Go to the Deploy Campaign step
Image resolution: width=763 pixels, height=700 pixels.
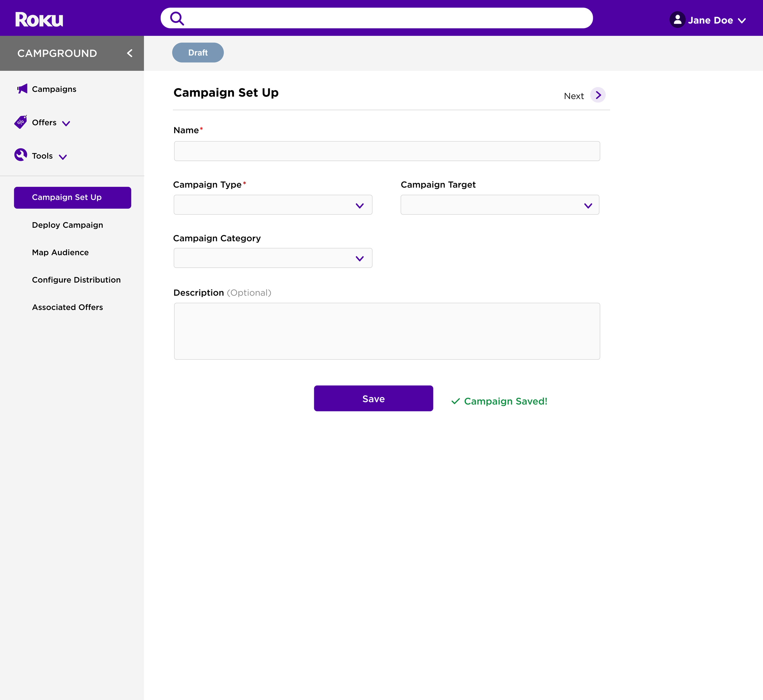[67, 225]
